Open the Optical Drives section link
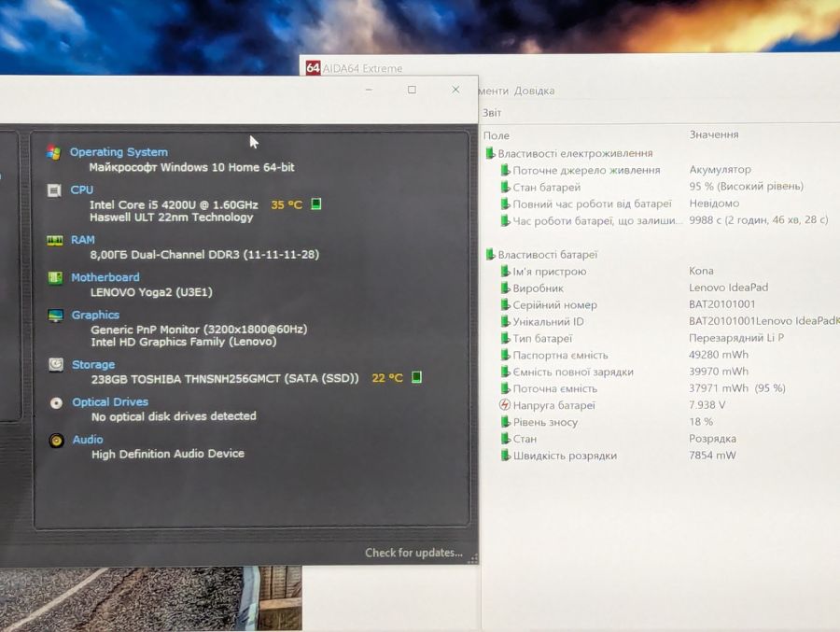Image resolution: width=840 pixels, height=632 pixels. [110, 402]
